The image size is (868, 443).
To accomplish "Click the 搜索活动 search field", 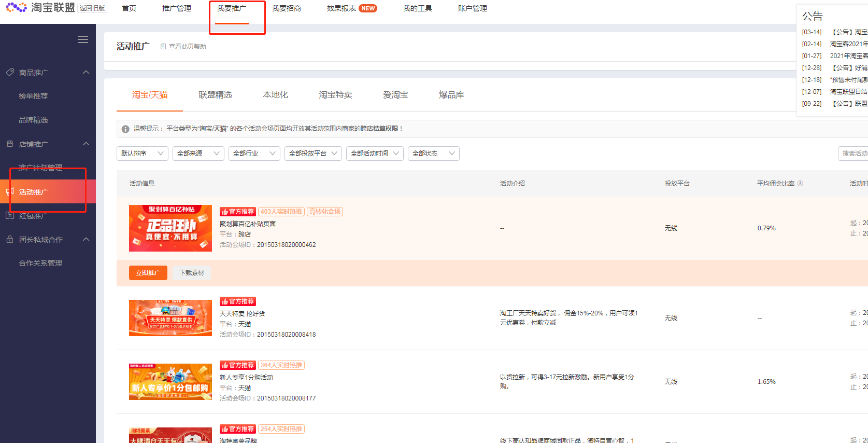I will (853, 154).
